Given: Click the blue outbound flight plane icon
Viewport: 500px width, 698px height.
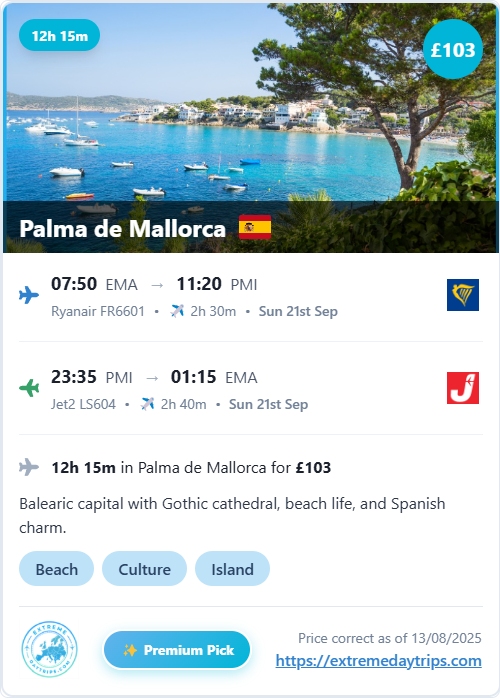Looking at the screenshot, I should [x=29, y=295].
